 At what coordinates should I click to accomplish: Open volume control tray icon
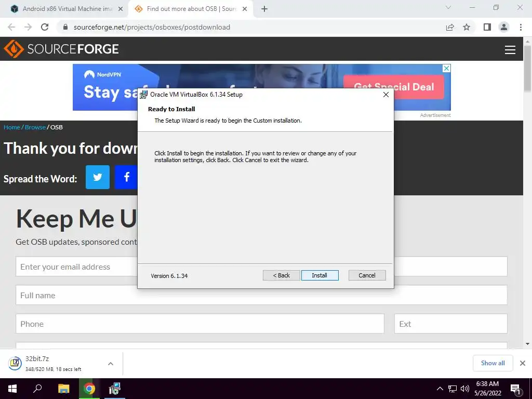click(464, 389)
